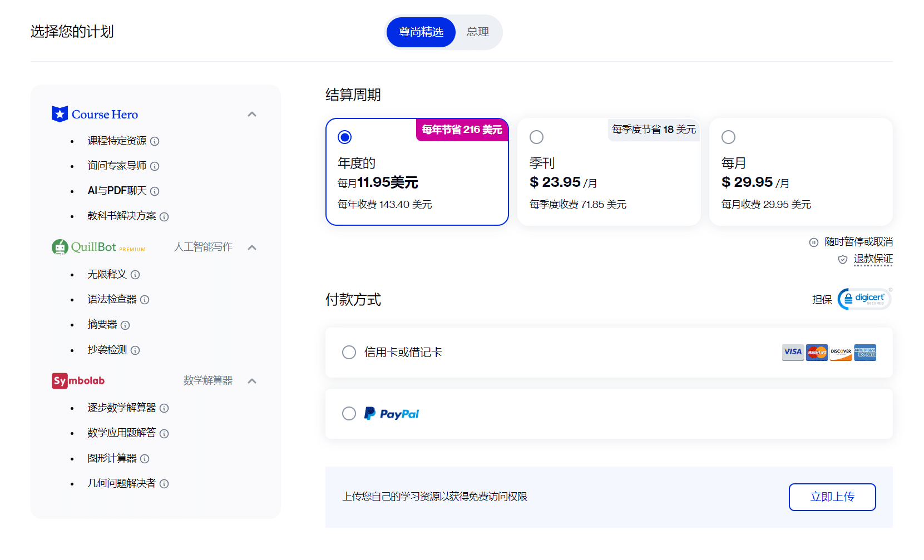
Task: Select the 季刊 quarterly plan radio button
Action: 536,136
